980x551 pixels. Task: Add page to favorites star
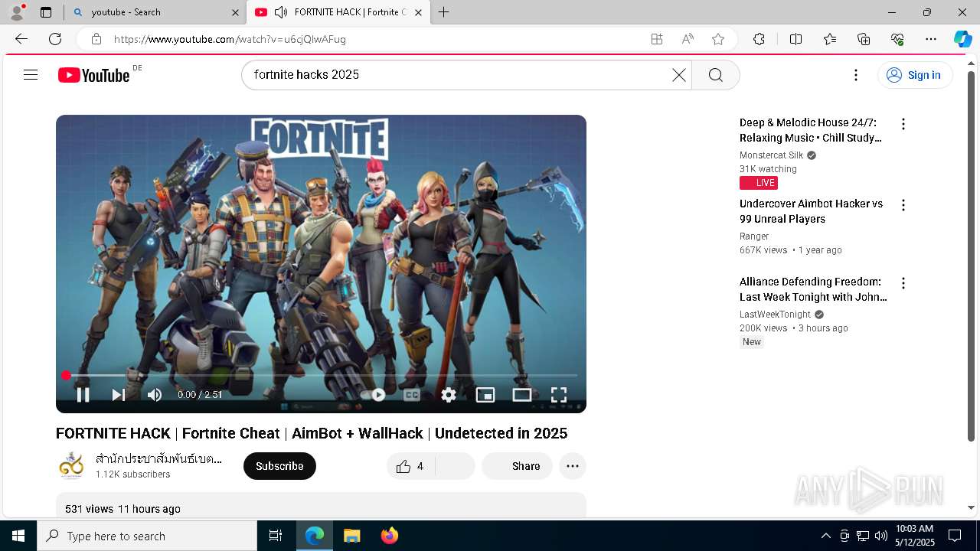[x=718, y=39]
